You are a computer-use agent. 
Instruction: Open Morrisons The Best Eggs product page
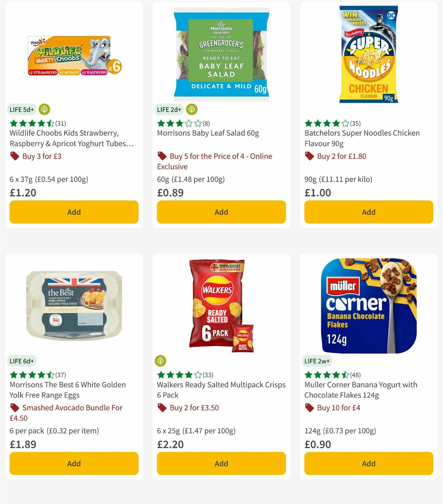(x=67, y=390)
